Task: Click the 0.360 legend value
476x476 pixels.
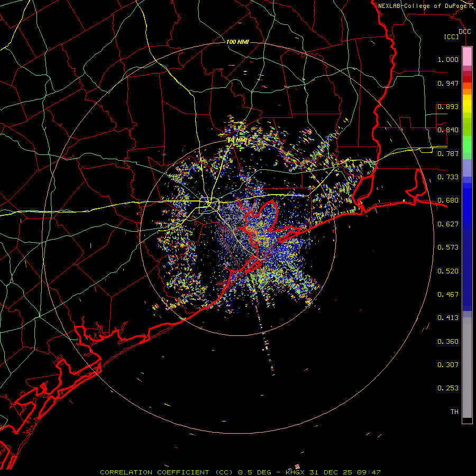Action: pyautogui.click(x=448, y=342)
